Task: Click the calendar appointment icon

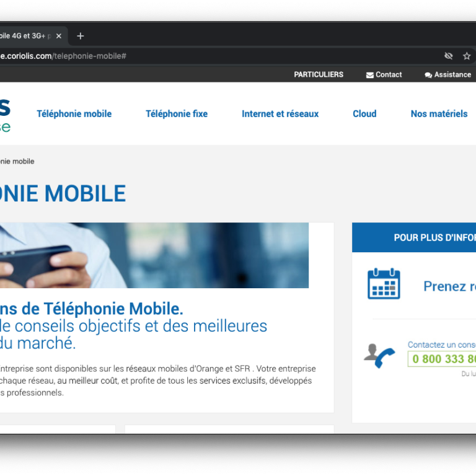Action: click(384, 283)
